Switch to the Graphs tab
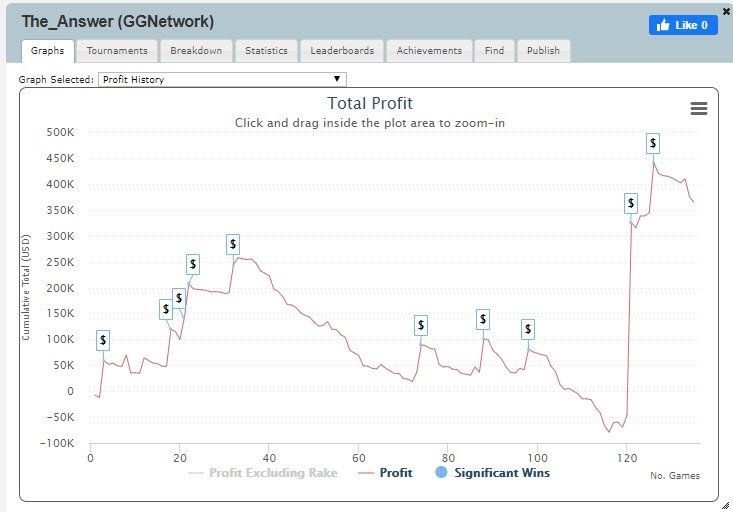 [x=48, y=50]
